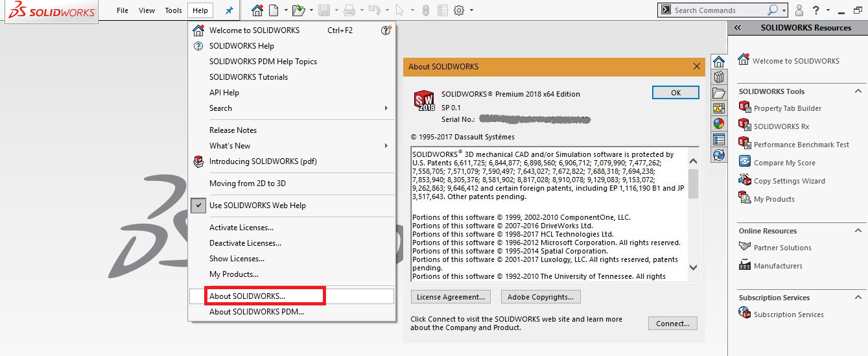
Task: Open Appearances color ball tab in task pane
Action: (x=718, y=124)
